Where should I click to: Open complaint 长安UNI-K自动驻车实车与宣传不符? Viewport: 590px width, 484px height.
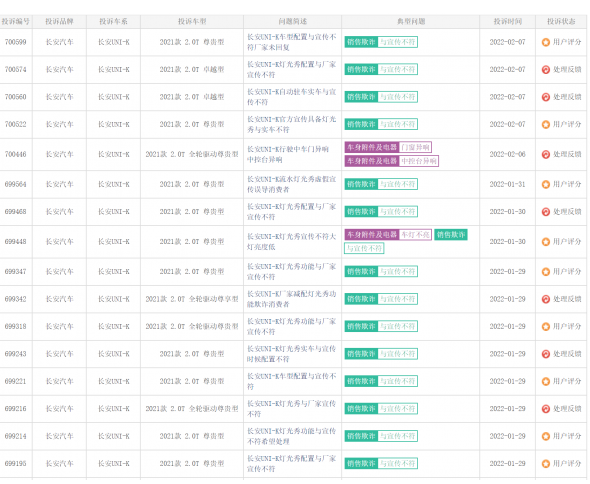point(292,97)
